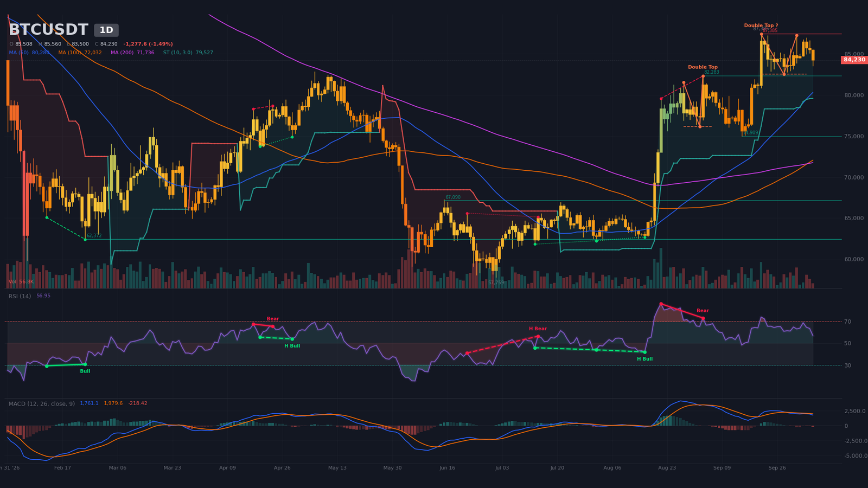This screenshot has height=488, width=868.
Task: Click the RSI (14) indicator label
Action: coord(20,296)
